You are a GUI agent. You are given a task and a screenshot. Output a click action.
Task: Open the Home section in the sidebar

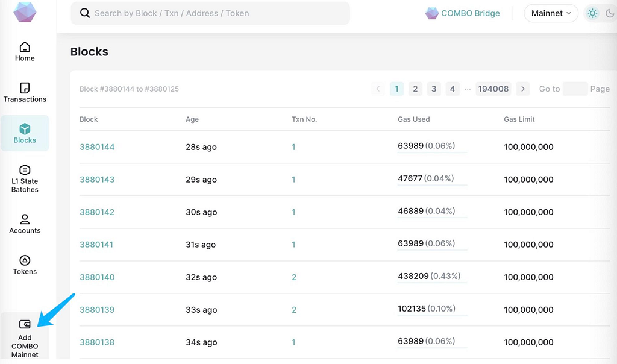pos(25,52)
